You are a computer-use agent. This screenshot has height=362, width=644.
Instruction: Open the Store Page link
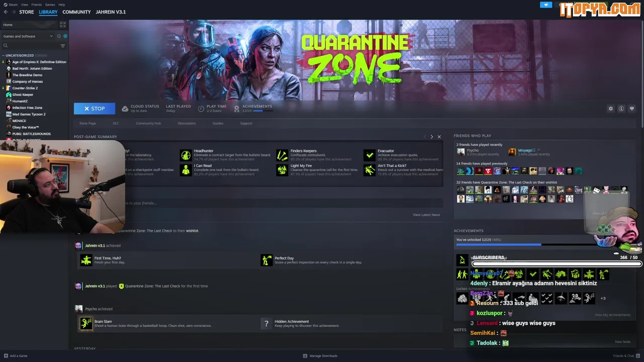[88, 123]
